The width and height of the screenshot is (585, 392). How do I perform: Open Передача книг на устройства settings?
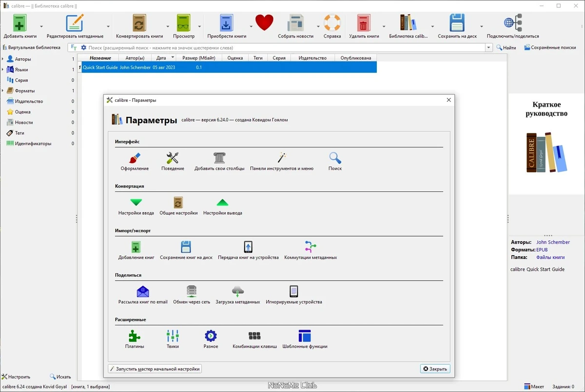(248, 250)
